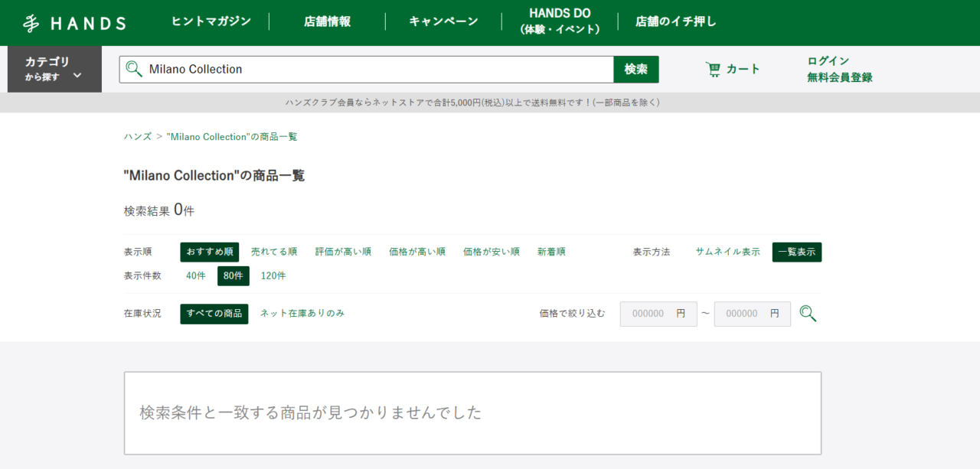Click the ハンズクラブ会員 free shipping notice
The image size is (980, 469).
pyautogui.click(x=472, y=103)
